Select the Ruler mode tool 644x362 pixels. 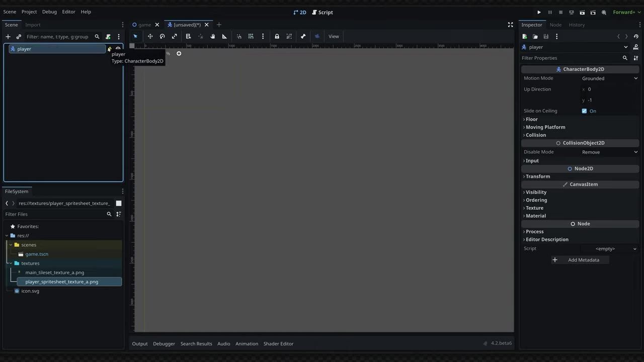(224, 36)
